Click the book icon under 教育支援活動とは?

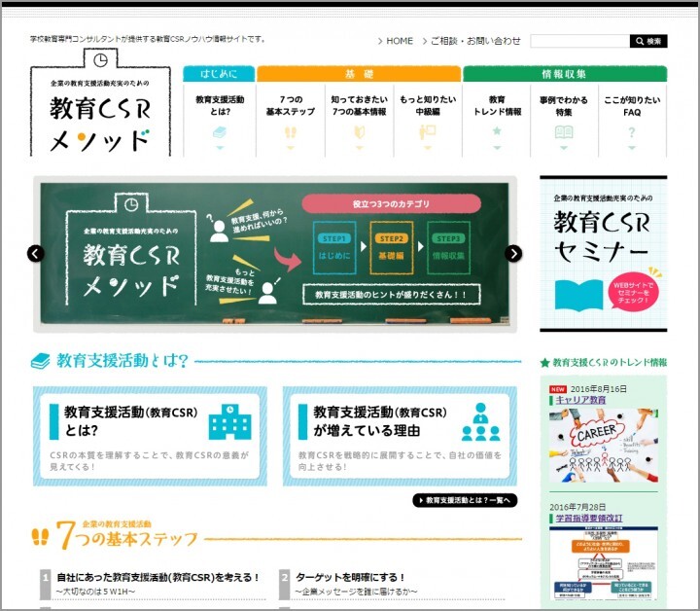click(220, 132)
